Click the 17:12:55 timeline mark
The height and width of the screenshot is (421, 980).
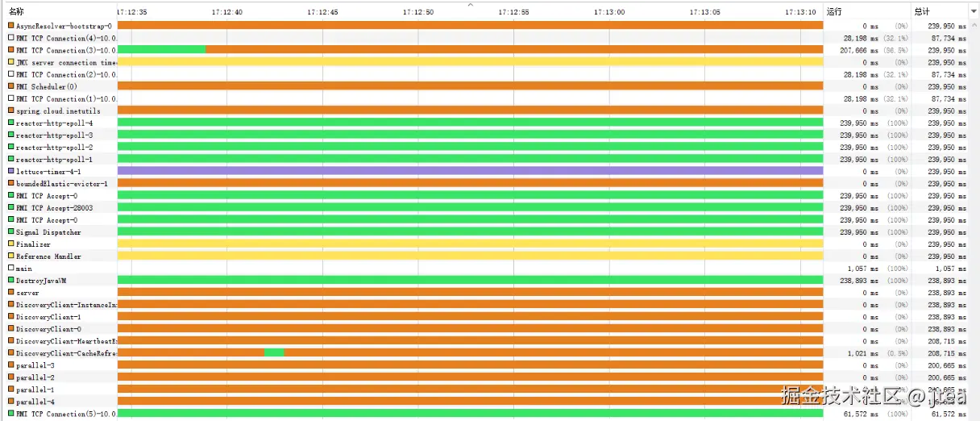(513, 12)
